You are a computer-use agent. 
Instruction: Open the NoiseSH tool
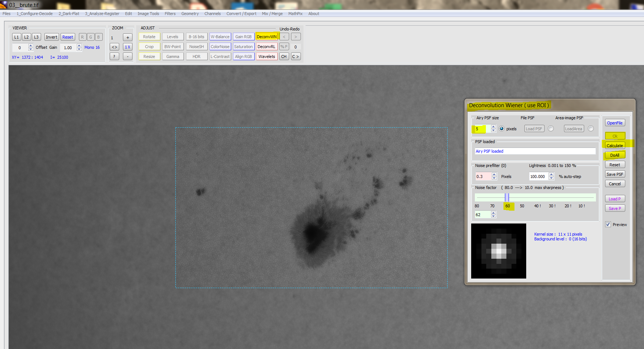197,47
